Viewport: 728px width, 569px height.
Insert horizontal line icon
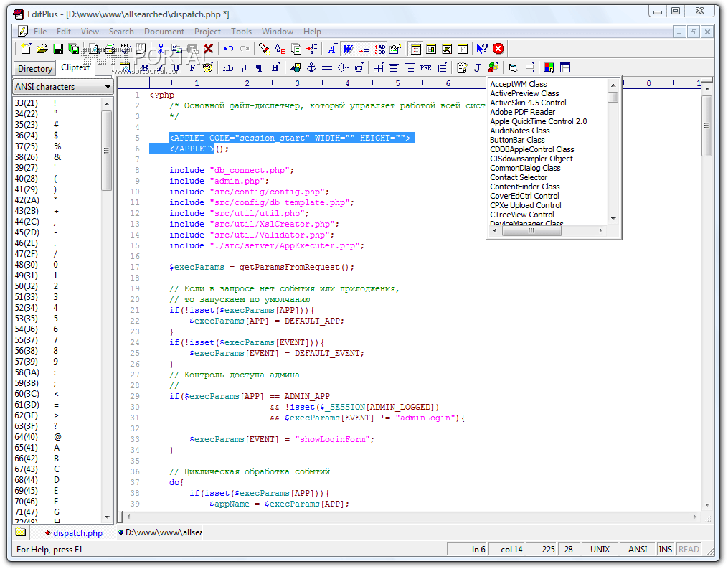point(327,68)
